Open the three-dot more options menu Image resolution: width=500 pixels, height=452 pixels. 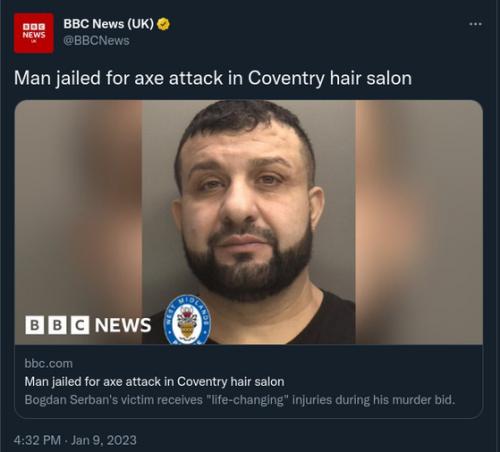pos(475,24)
